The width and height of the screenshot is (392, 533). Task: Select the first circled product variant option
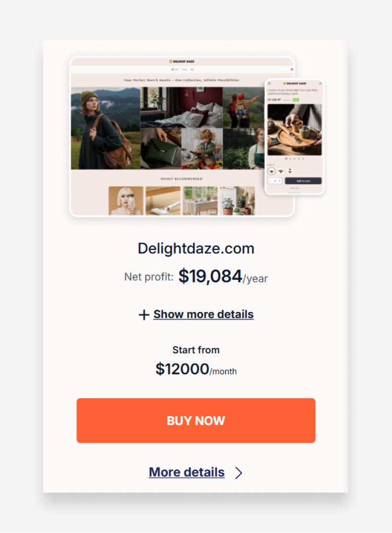pos(271,171)
